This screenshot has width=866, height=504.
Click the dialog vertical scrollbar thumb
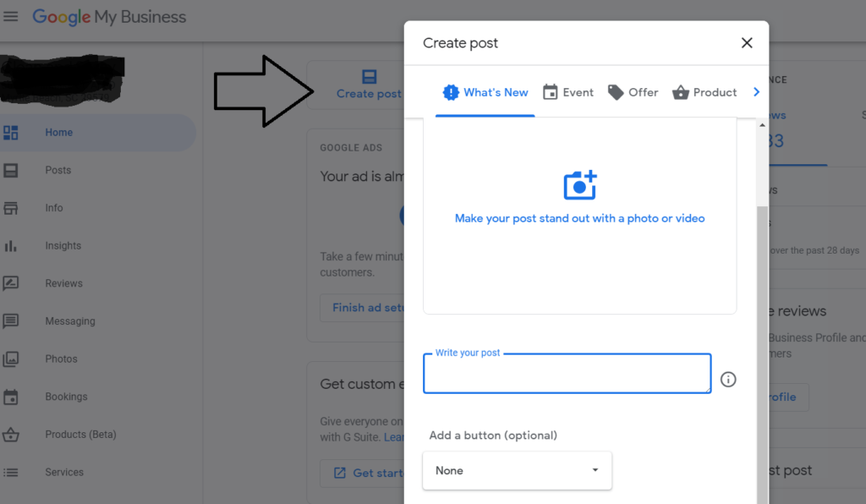(762, 353)
